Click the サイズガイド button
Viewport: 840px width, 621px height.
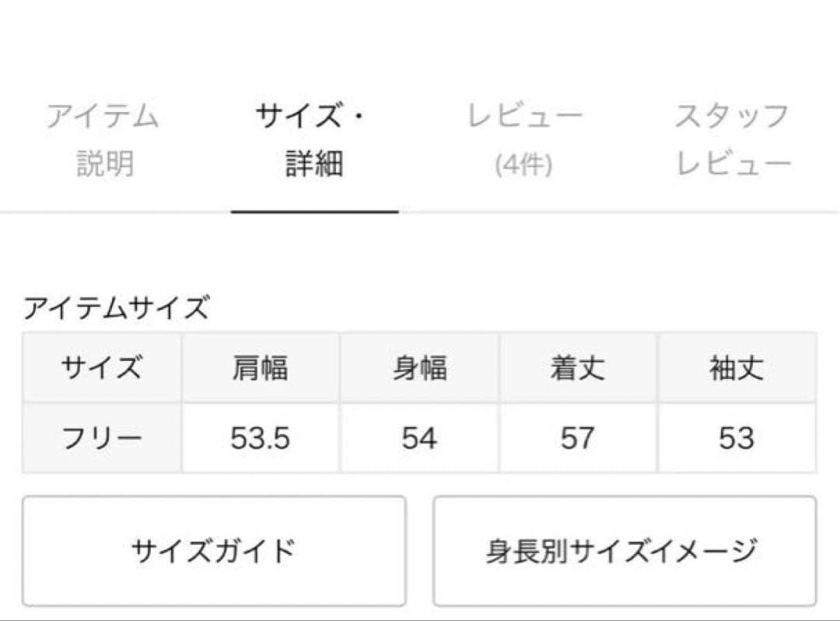[x=214, y=551]
